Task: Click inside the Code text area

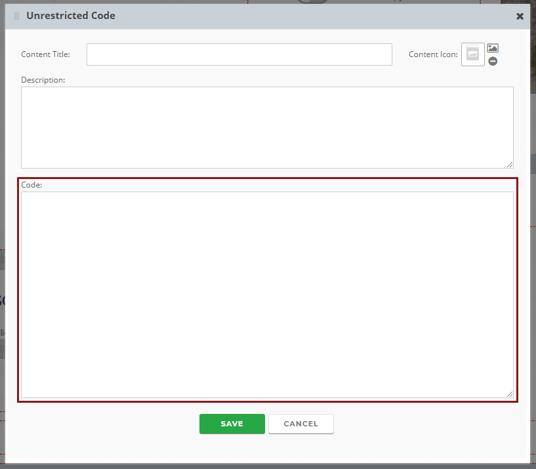Action: [267, 295]
